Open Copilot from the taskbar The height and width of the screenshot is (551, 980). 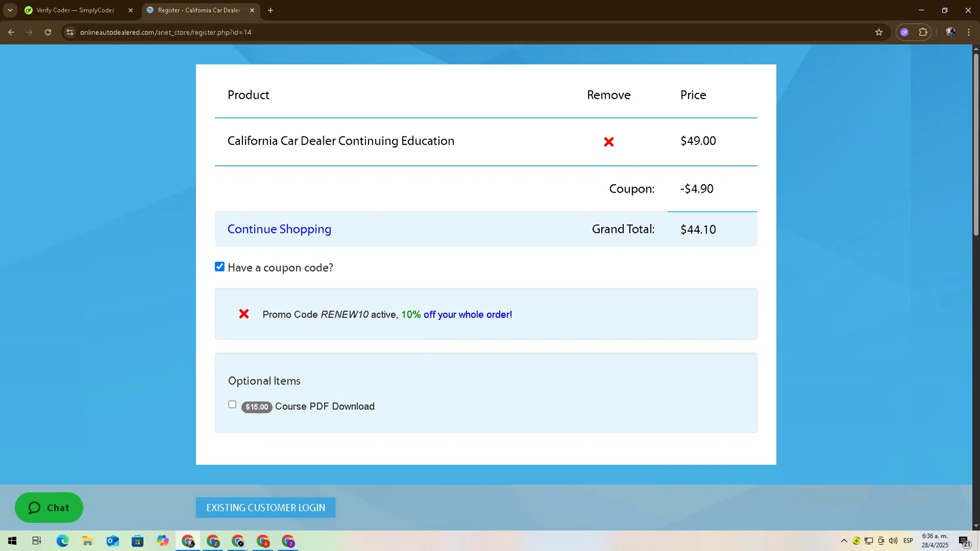[x=163, y=541]
